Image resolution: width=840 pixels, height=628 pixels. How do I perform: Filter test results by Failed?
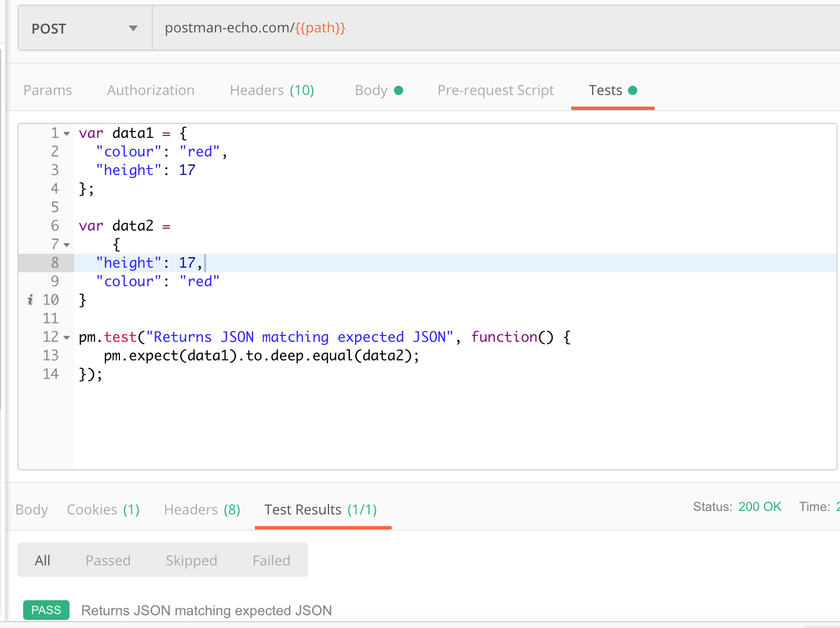tap(271, 560)
